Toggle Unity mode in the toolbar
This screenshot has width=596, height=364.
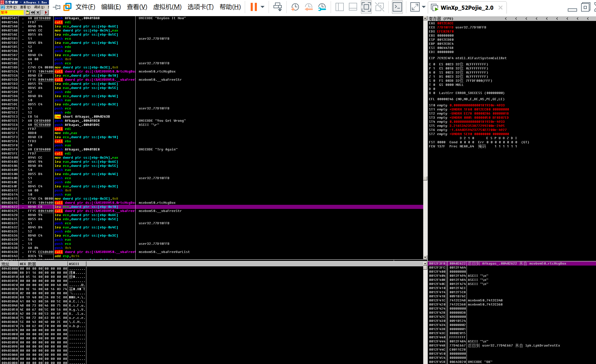pyautogui.click(x=380, y=7)
